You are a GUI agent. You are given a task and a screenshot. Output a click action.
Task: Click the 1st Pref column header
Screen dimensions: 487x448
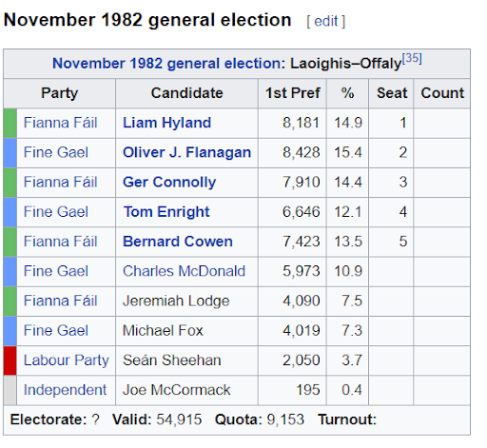click(292, 93)
